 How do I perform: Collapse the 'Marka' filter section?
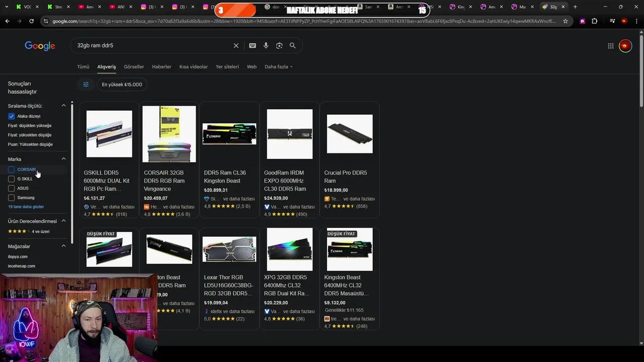63,159
